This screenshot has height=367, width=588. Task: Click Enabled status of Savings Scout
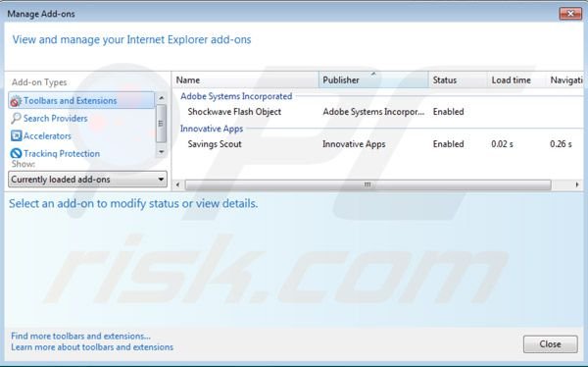coord(449,144)
